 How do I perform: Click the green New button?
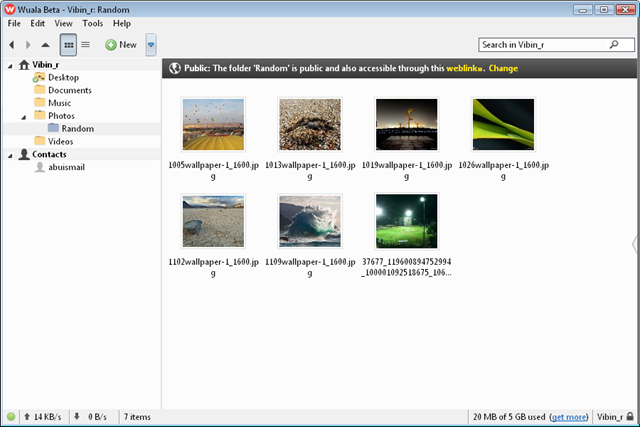[121, 44]
